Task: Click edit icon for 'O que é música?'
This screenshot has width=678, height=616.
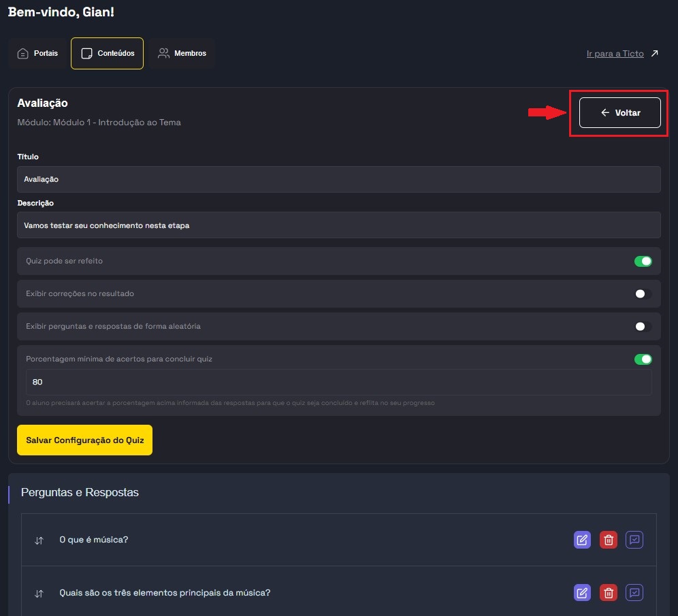Action: tap(582, 540)
